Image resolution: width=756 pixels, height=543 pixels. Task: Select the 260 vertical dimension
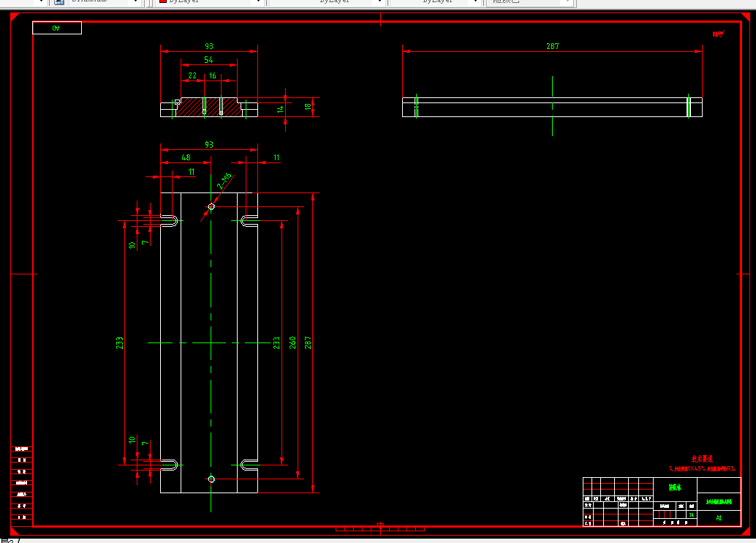coord(292,342)
